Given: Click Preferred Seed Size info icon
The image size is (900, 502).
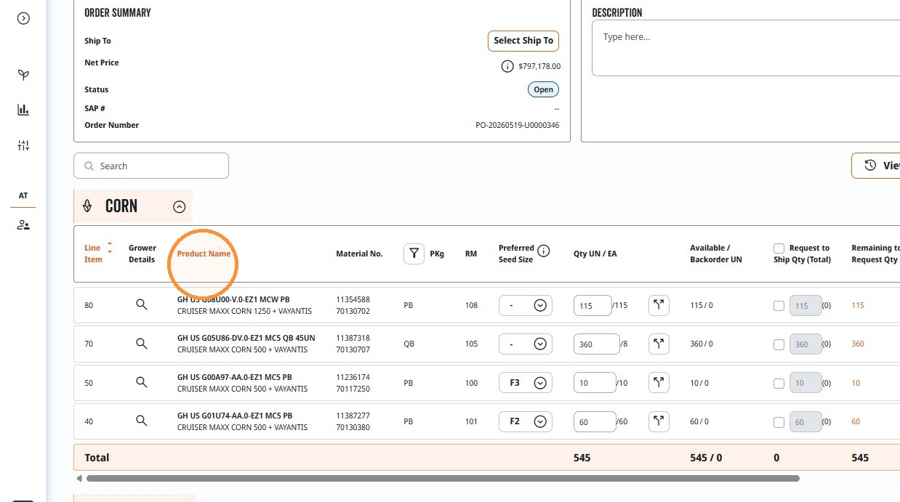Looking at the screenshot, I should point(544,251).
